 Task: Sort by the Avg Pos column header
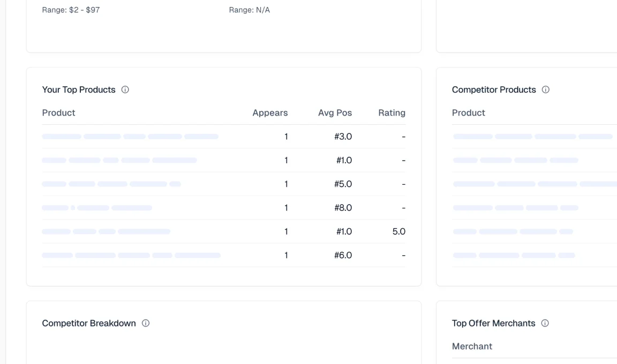point(335,112)
